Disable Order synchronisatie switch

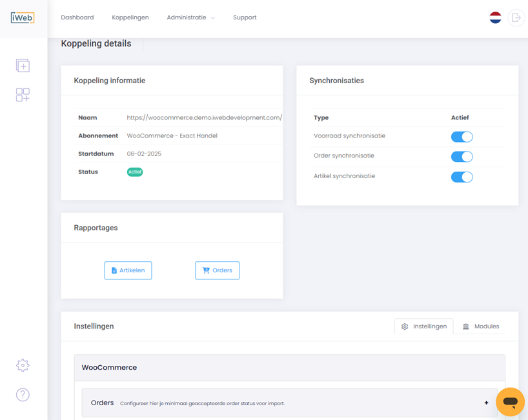pos(462,157)
